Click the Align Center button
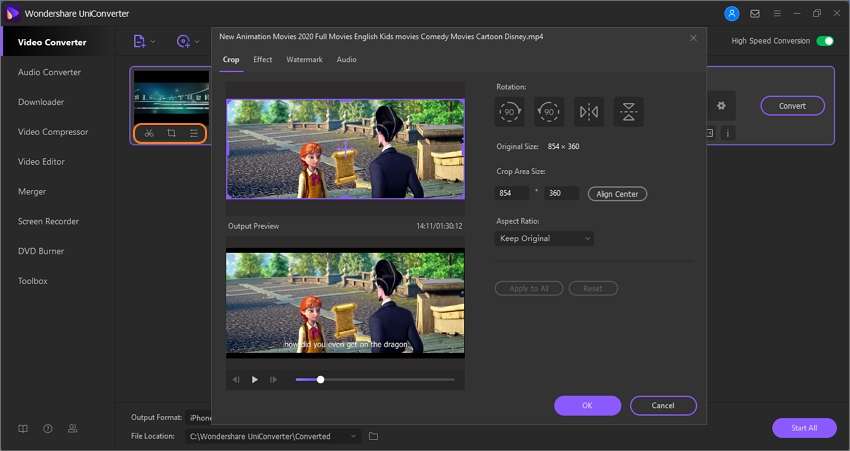 pyautogui.click(x=617, y=194)
